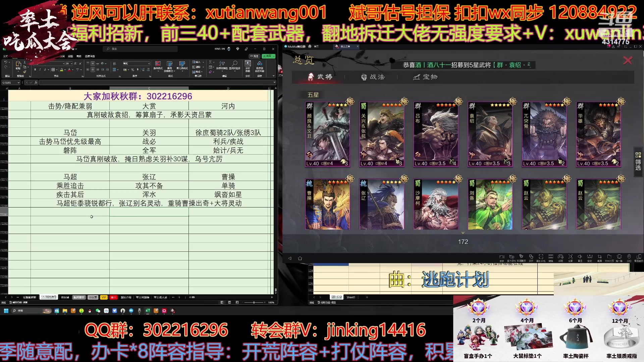Click the emulator screen record (录屏) icon
The width and height of the screenshot is (644, 362).
[x=502, y=257]
